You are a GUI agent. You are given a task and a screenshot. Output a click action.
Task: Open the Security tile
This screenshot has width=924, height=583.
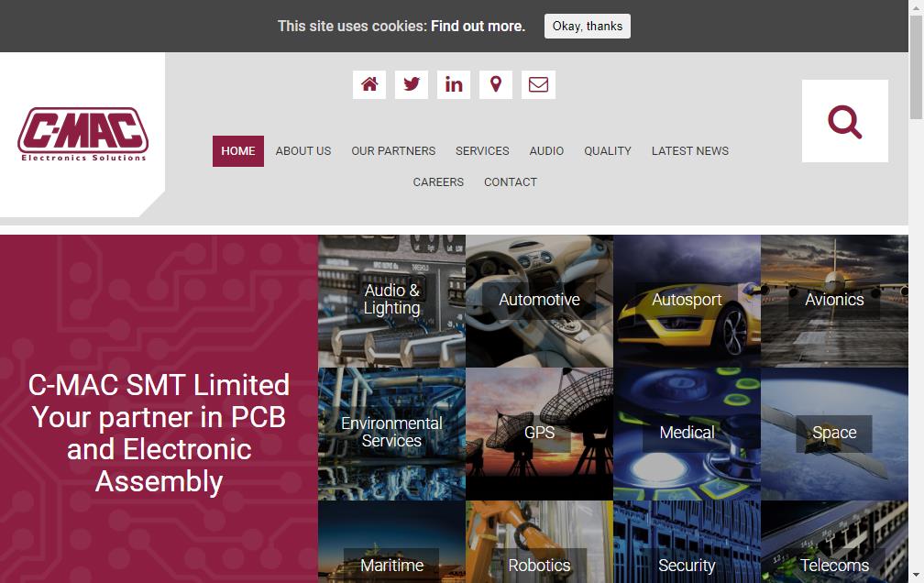point(687,543)
